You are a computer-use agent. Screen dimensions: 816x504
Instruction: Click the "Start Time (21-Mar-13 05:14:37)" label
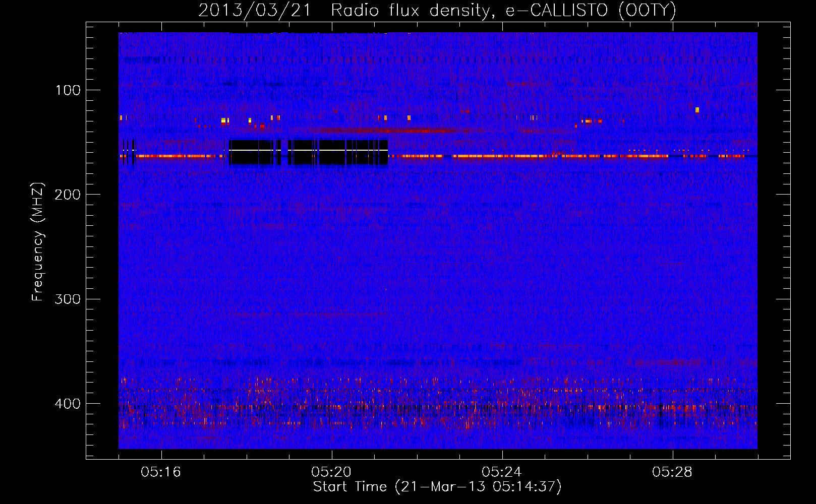(437, 487)
